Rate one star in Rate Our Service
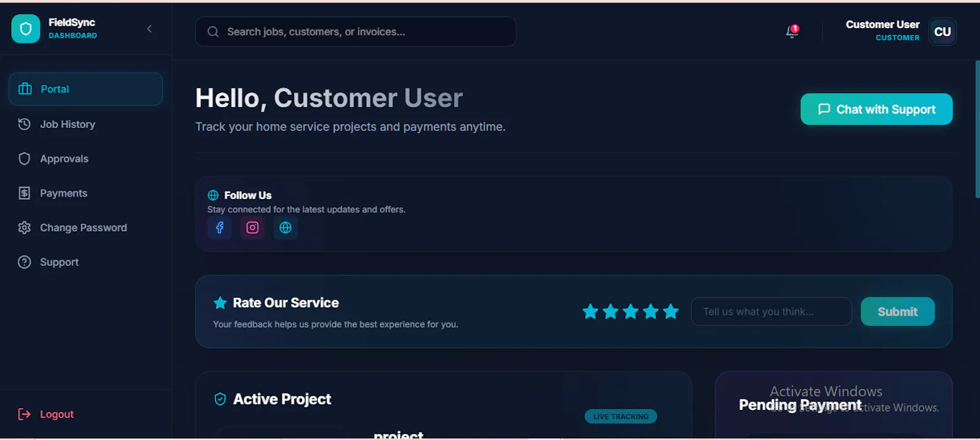 590,311
